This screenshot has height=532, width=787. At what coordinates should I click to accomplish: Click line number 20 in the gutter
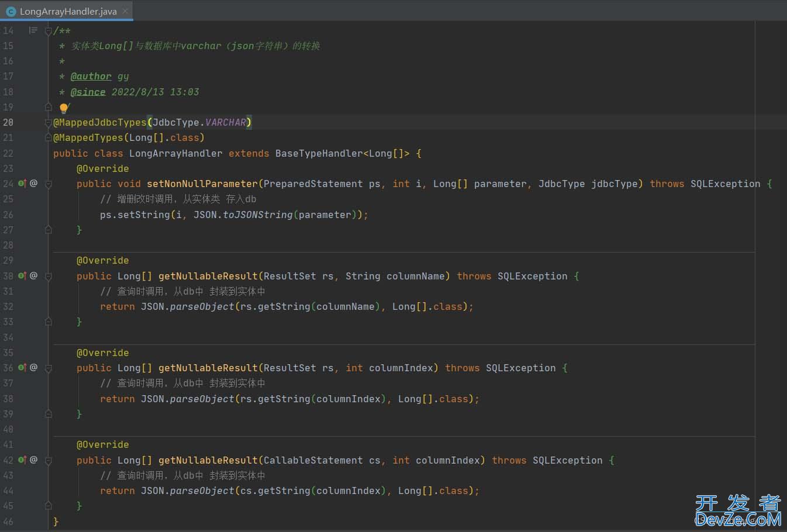[8, 122]
